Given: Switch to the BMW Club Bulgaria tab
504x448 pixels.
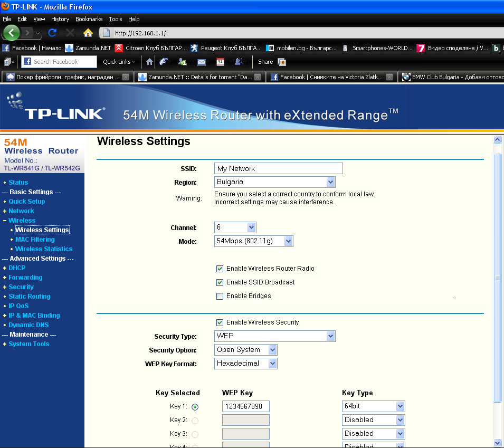Looking at the screenshot, I should 451,77.
